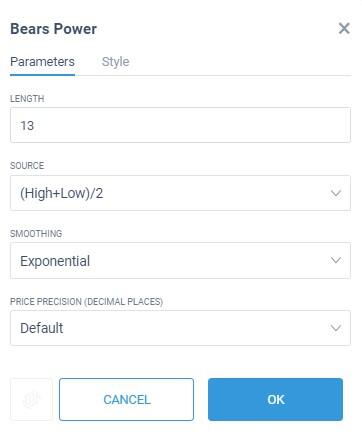Click the Bears Power dialog title

54,29
